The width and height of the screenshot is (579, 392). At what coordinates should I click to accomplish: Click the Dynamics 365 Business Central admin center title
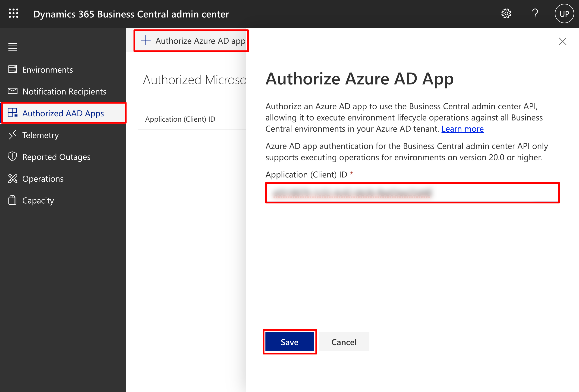pos(131,14)
